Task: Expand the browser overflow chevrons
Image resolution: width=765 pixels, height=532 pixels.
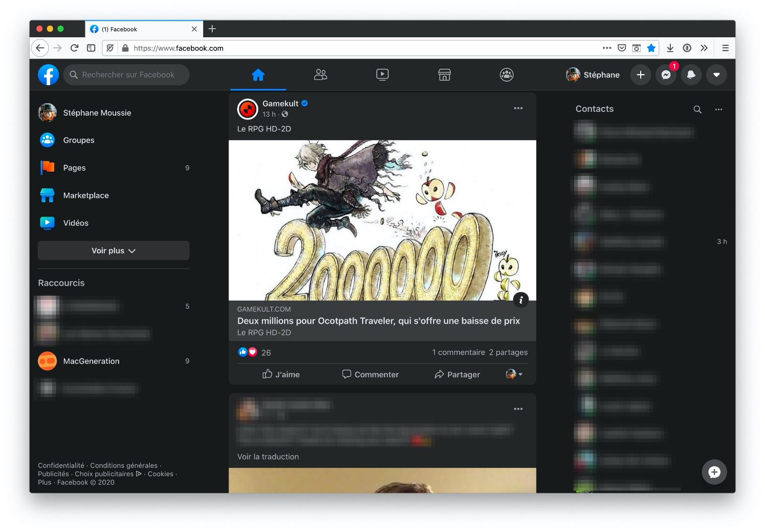Action: point(704,48)
